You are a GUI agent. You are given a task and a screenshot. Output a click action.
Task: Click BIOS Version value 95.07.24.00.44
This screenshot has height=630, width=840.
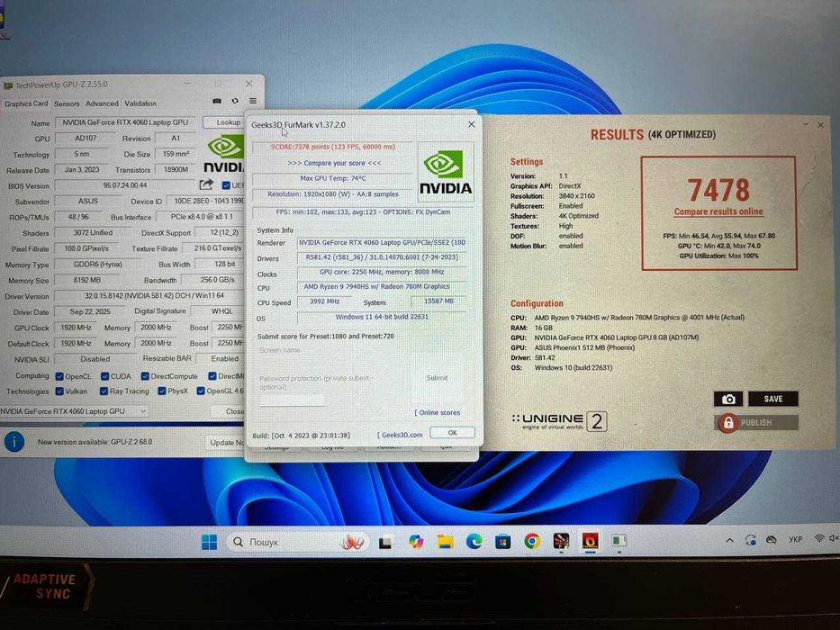pyautogui.click(x=125, y=185)
